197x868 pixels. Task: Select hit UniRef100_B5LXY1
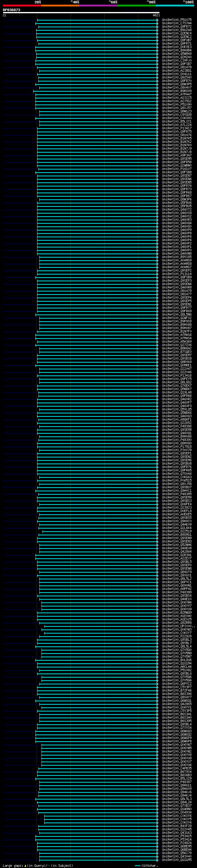tap(176, 121)
